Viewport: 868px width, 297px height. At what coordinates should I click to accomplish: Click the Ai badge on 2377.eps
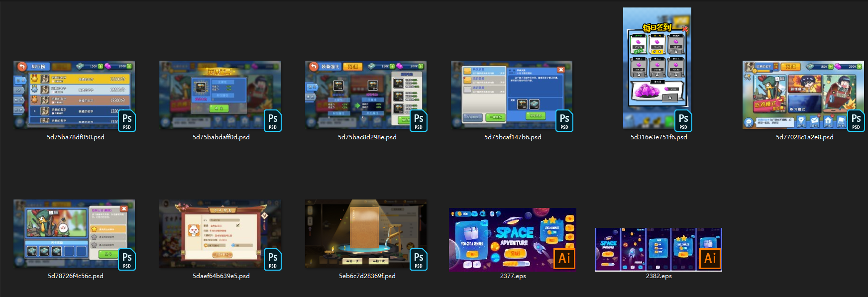pos(564,259)
